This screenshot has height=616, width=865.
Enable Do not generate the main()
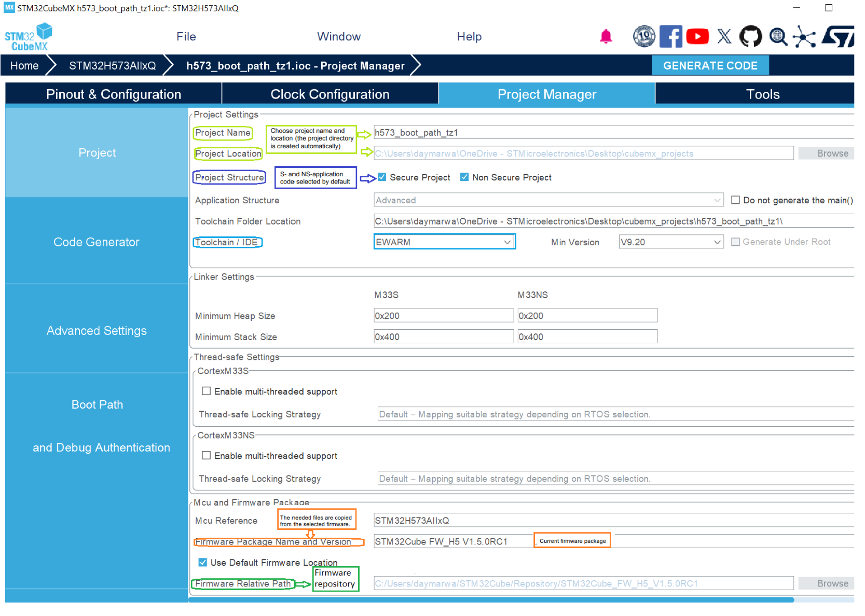pos(735,200)
